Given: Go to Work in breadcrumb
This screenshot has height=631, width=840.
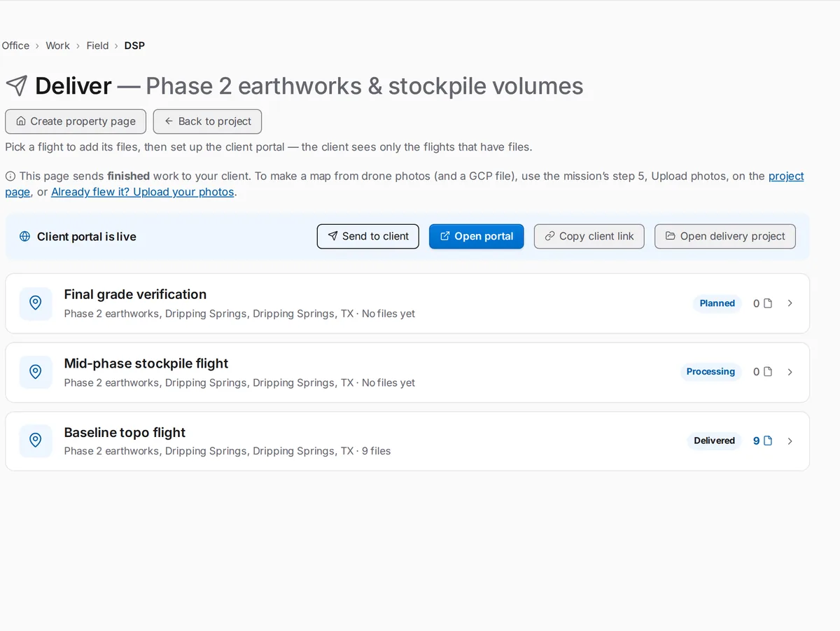Looking at the screenshot, I should [x=57, y=46].
